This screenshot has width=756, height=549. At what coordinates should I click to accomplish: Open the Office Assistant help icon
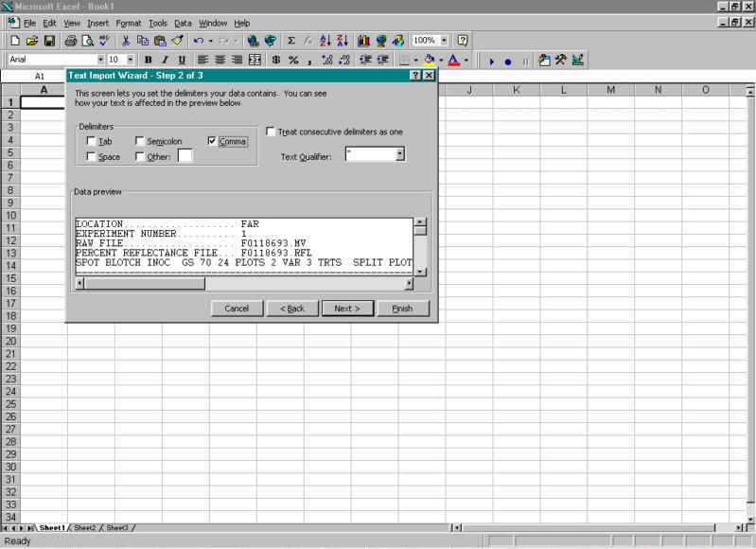click(463, 41)
